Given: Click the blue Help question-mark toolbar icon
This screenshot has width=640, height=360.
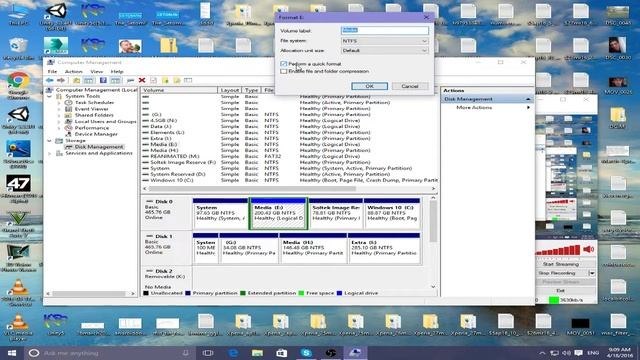Looking at the screenshot, I should click(x=103, y=80).
